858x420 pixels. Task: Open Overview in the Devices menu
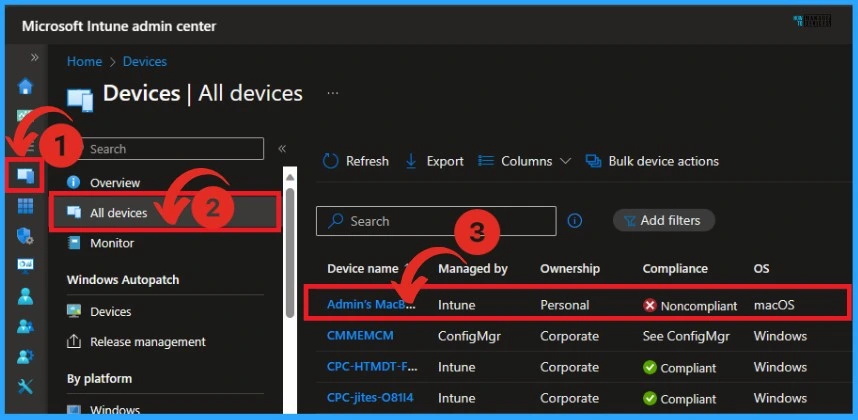point(115,183)
